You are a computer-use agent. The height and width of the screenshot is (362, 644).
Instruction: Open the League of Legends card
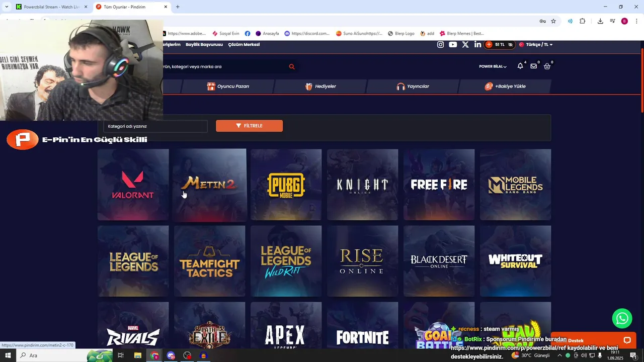tap(133, 261)
